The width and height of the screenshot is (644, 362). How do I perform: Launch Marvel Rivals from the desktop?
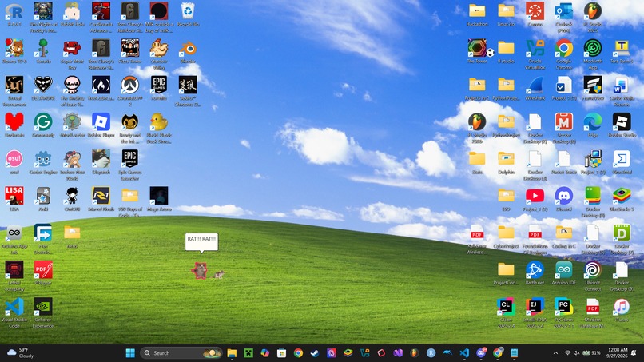[101, 196]
